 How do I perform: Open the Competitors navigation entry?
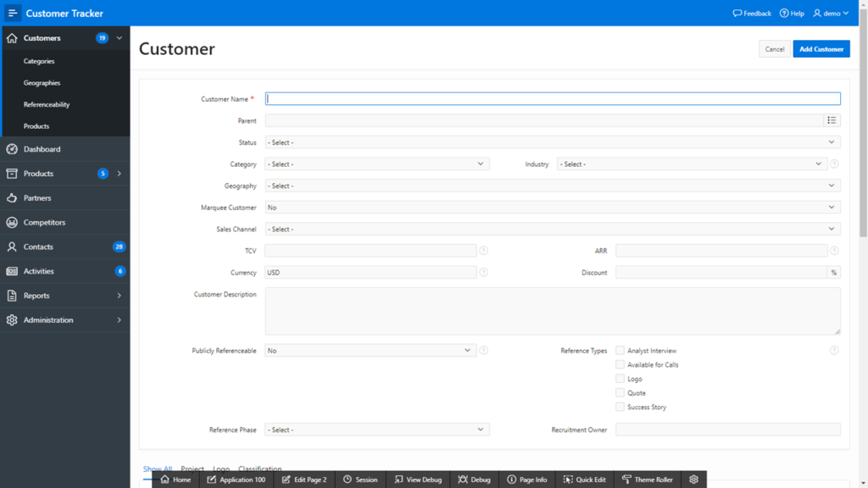point(65,223)
